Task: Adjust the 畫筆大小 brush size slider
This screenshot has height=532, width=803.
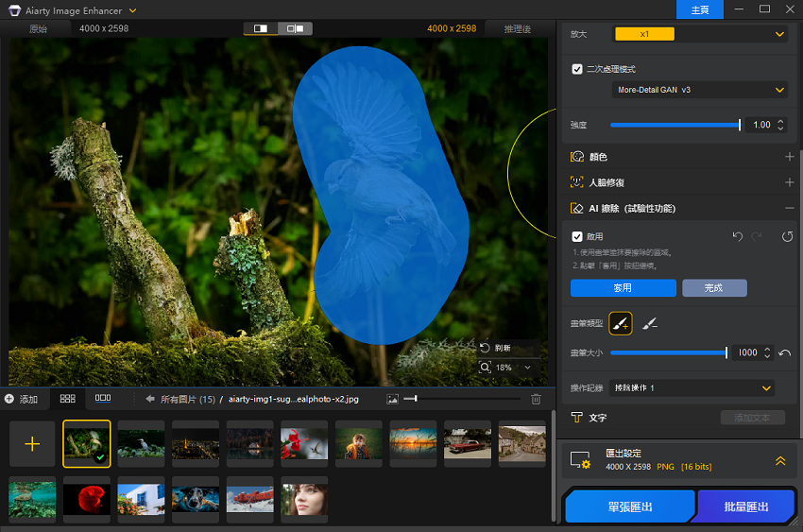Action: (668, 352)
